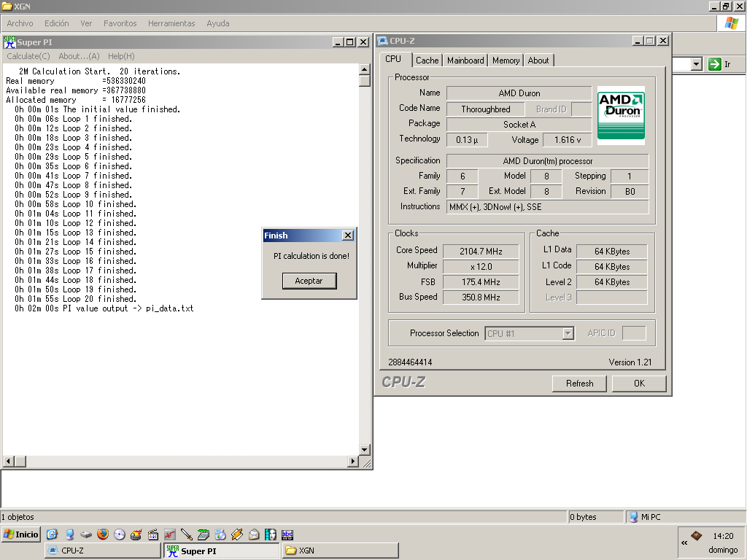Click the abc spell-check quick launch icon
747x560 pixels.
(x=287, y=534)
